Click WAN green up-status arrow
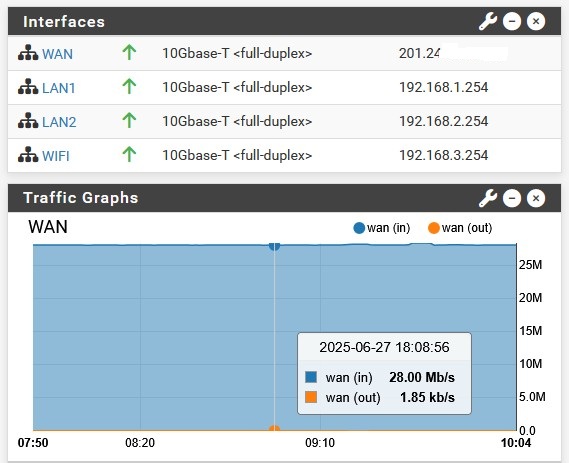 click(x=129, y=52)
